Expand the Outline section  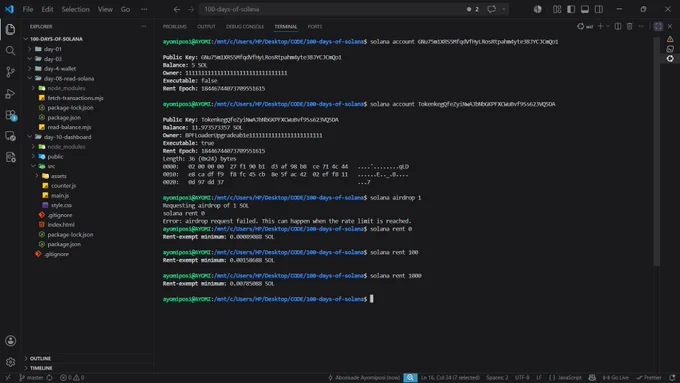click(x=40, y=358)
